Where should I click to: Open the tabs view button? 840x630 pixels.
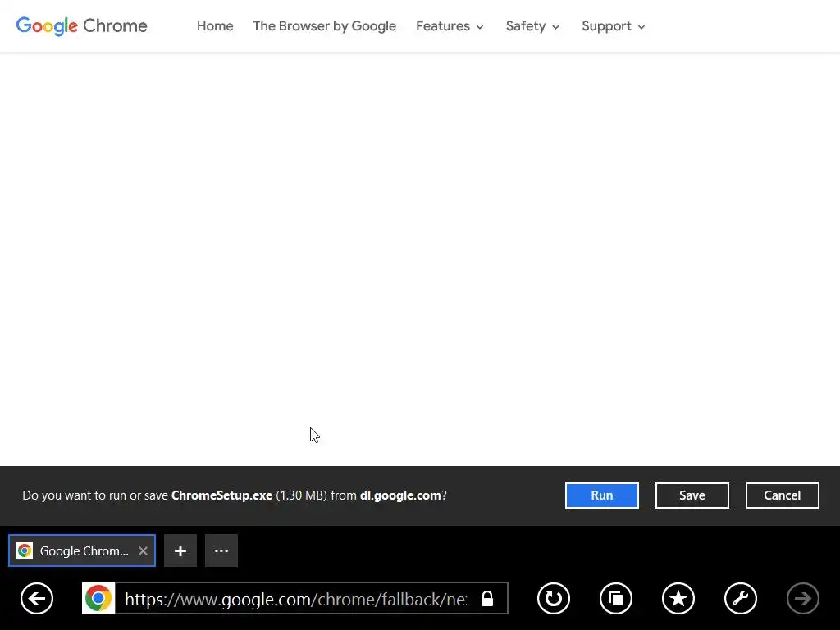(616, 598)
